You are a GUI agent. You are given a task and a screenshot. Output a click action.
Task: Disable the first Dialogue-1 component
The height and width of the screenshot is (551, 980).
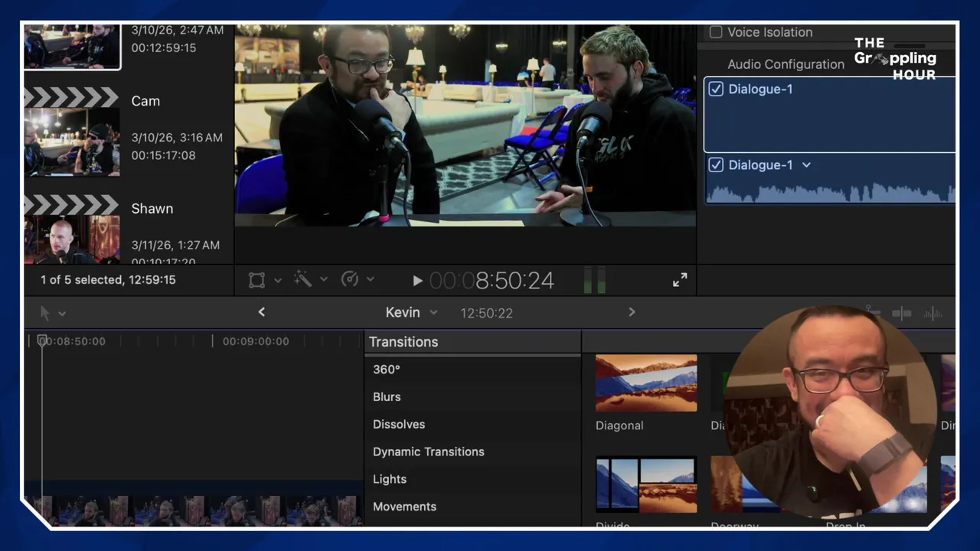coord(716,89)
